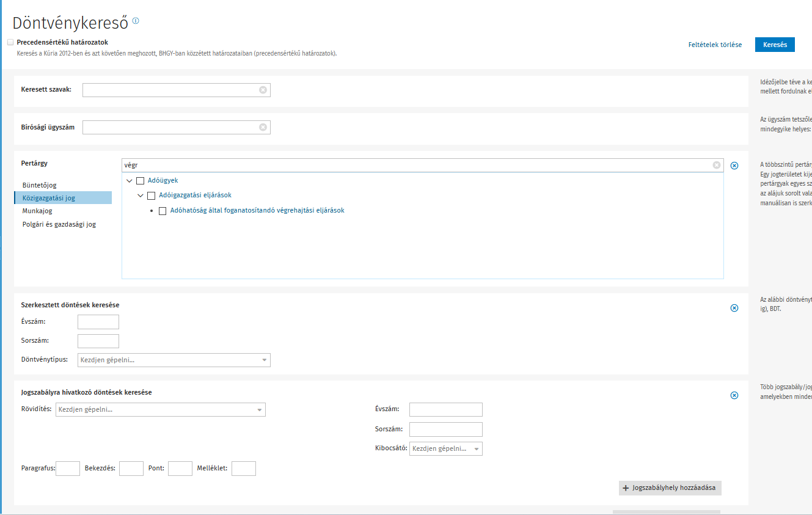Collapse the Adóügyek tree node

(x=130, y=181)
